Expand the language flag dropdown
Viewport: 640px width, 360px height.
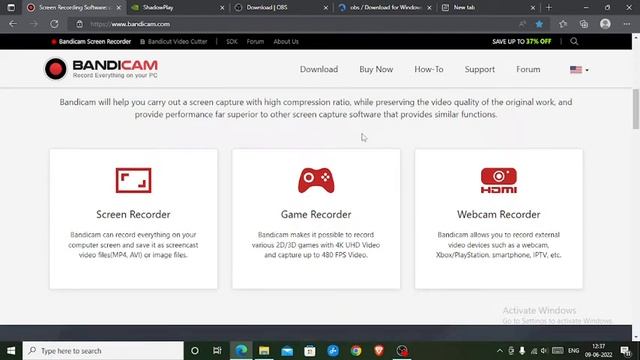[x=579, y=70]
